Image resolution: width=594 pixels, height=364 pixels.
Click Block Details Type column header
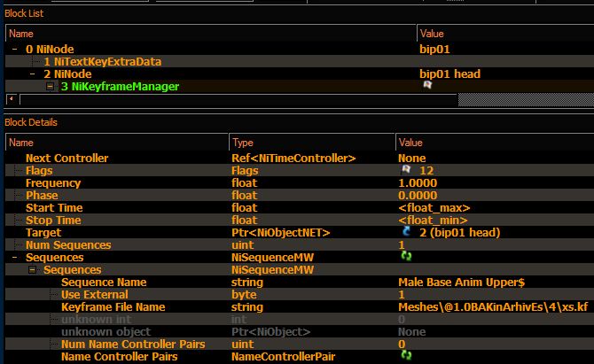point(312,143)
